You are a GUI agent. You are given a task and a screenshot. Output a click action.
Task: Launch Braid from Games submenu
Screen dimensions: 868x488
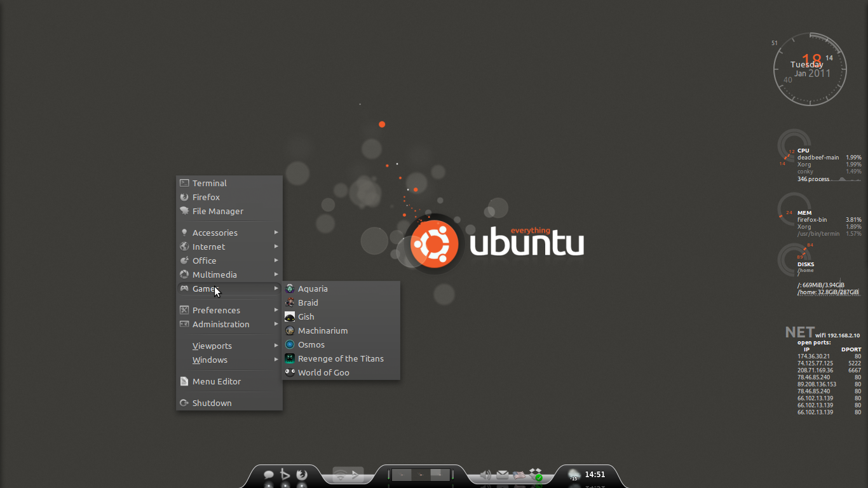(x=341, y=302)
